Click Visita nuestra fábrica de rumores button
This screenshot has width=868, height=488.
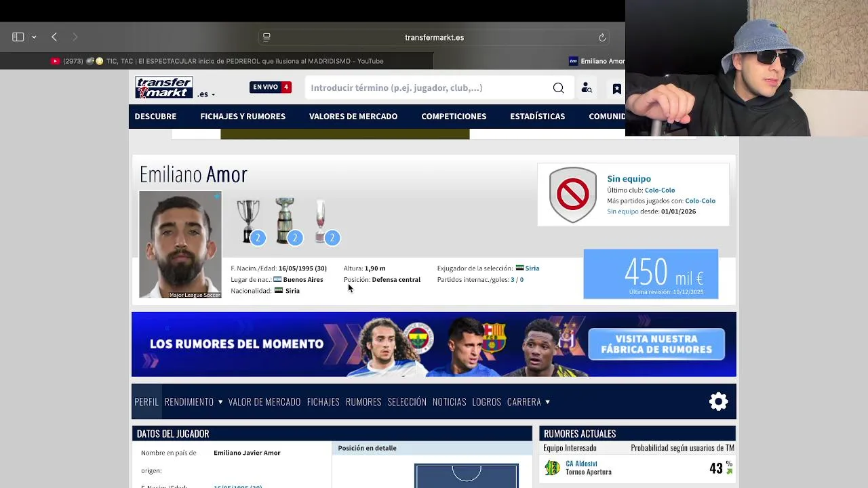point(656,344)
